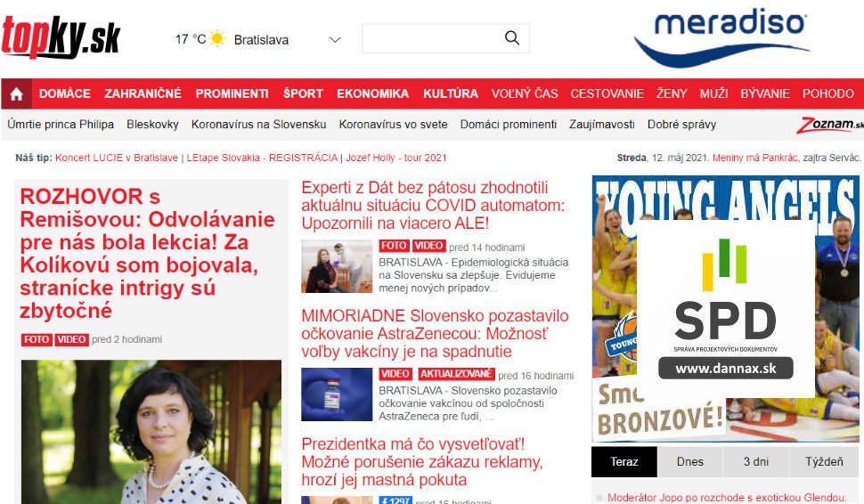This screenshot has width=864, height=504.
Task: Open Koronavírus na Slovensku topic link
Action: [x=258, y=125]
